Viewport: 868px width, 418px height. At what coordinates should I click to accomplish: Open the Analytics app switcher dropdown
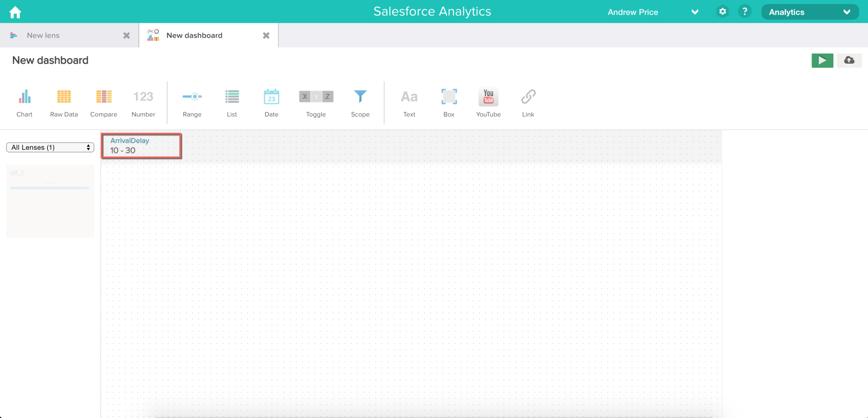click(x=810, y=12)
